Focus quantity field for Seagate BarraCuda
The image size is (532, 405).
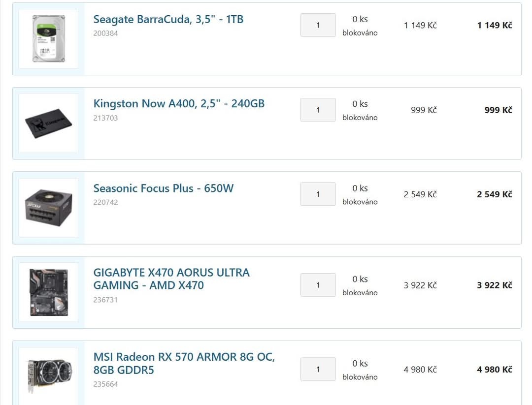pyautogui.click(x=318, y=25)
